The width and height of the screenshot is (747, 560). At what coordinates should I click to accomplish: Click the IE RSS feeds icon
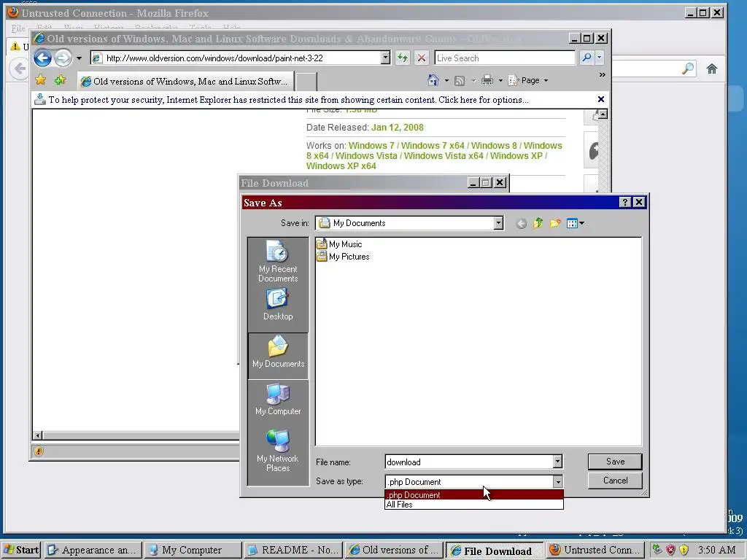pyautogui.click(x=460, y=81)
